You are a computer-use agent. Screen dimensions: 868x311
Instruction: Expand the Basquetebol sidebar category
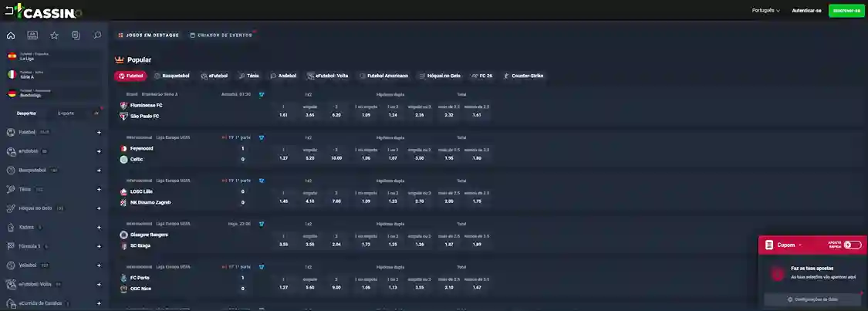coord(99,170)
